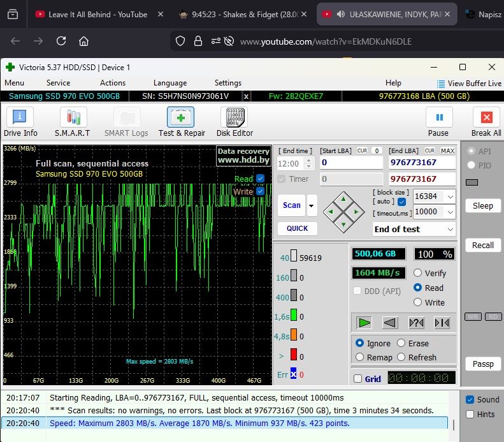504x442 pixels.
Task: Open the timeout 10000 dropdown
Action: [x=450, y=212]
